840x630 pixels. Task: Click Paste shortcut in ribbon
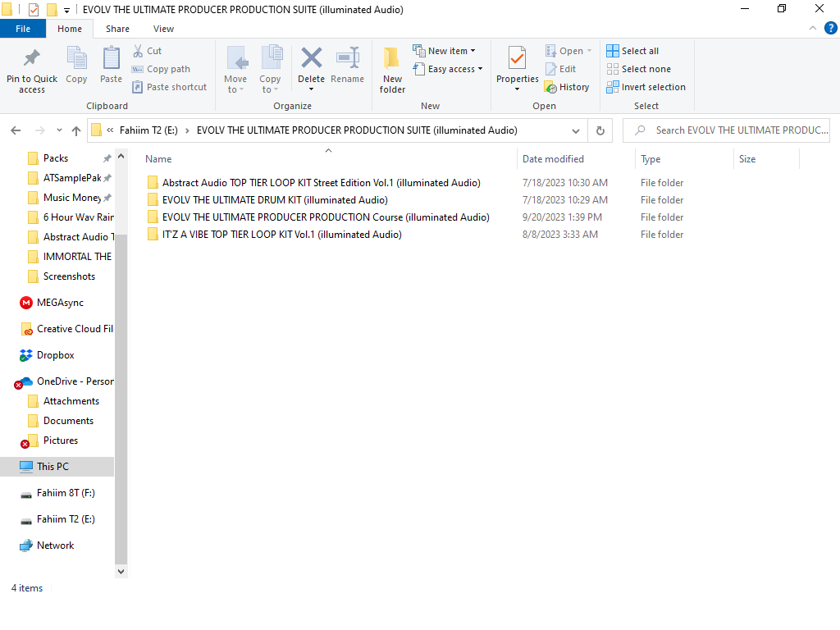pos(169,87)
